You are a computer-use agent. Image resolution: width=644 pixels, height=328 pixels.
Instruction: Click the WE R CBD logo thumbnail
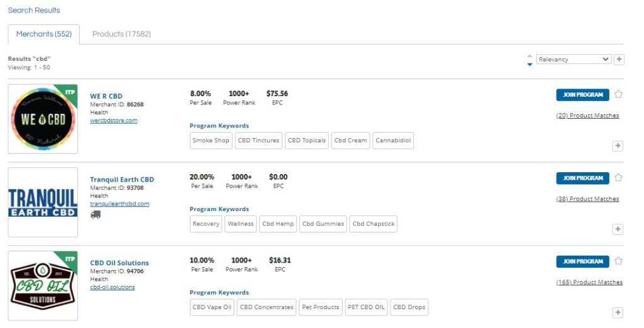point(43,119)
